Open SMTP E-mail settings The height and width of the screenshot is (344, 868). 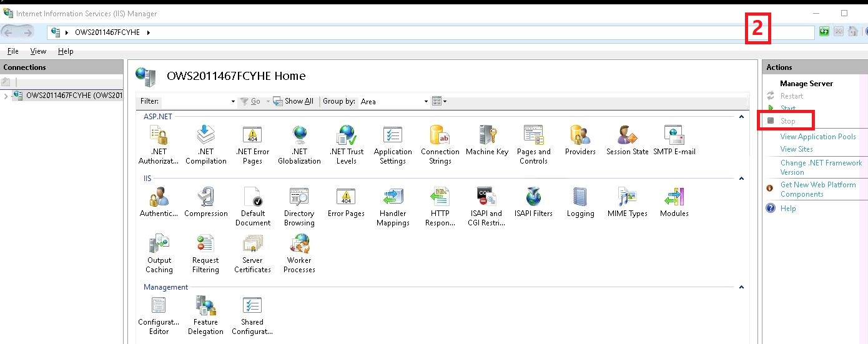click(674, 140)
